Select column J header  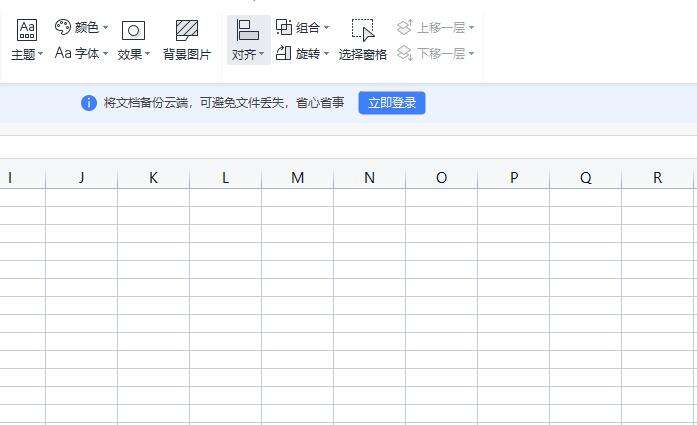(x=81, y=178)
